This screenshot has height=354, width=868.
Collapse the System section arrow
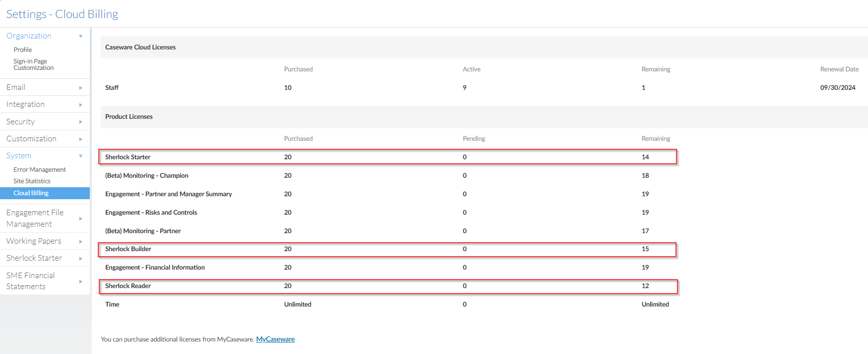(x=80, y=156)
